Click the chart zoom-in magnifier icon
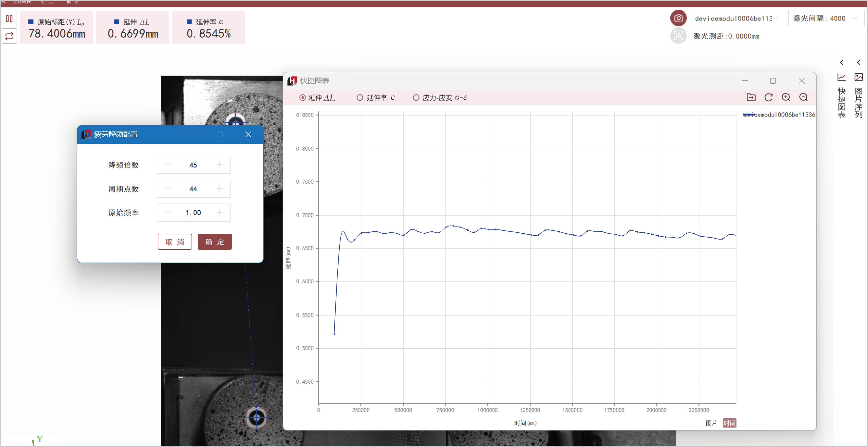The height and width of the screenshot is (447, 868). pos(786,98)
